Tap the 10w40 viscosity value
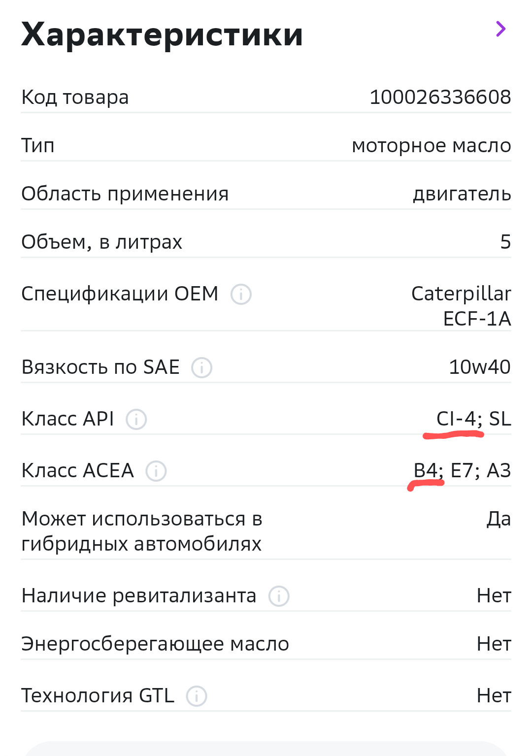Image resolution: width=532 pixels, height=756 pixels. (479, 367)
